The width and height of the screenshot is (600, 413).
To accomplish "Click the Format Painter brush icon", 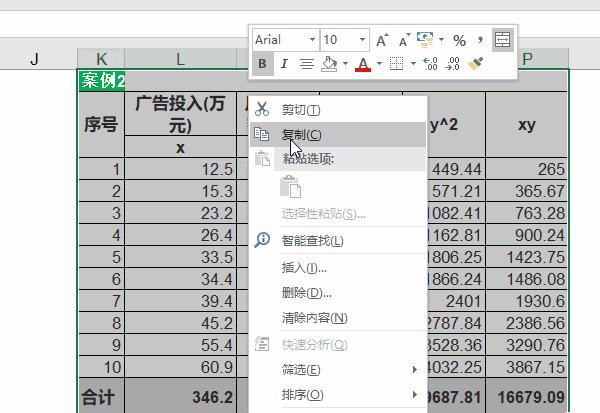I will (x=475, y=64).
